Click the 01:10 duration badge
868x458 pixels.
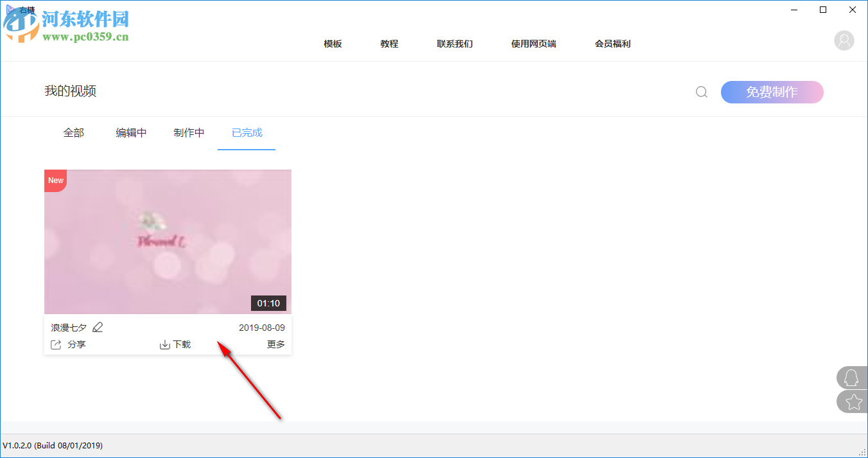268,303
